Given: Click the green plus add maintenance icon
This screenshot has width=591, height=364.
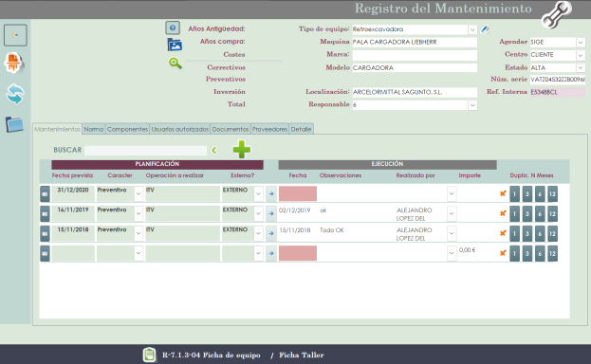Looking at the screenshot, I should point(242,149).
